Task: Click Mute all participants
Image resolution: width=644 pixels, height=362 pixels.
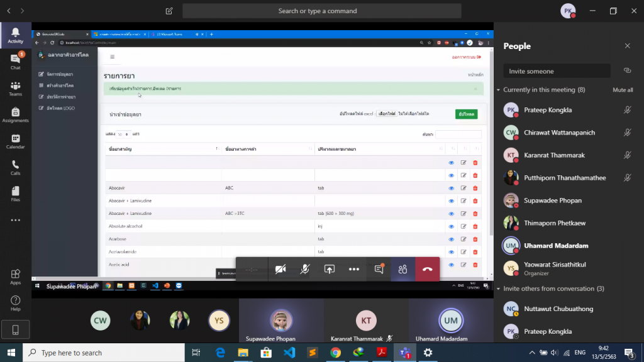Action: point(623,90)
